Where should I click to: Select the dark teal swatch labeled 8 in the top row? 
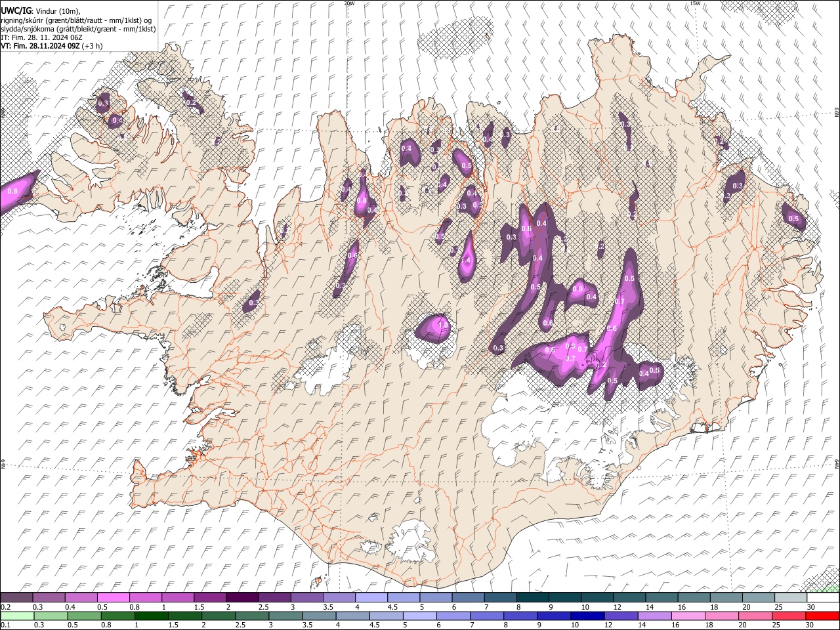(x=533, y=598)
